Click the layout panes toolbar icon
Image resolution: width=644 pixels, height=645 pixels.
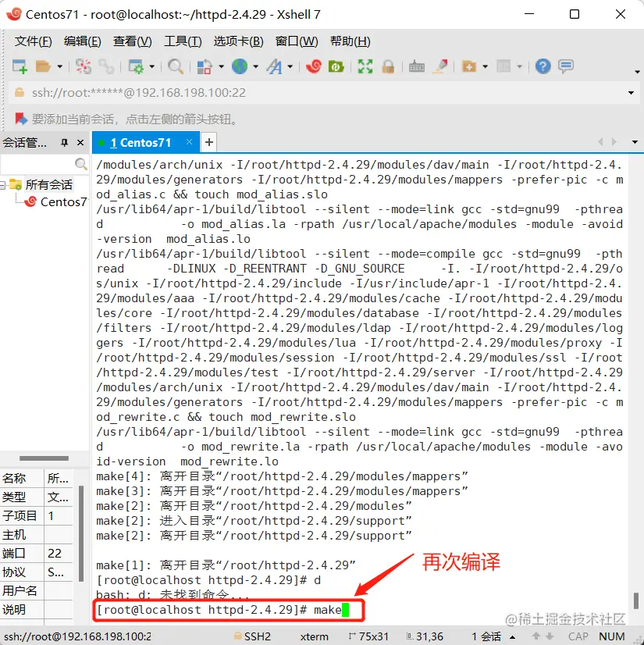(x=503, y=66)
